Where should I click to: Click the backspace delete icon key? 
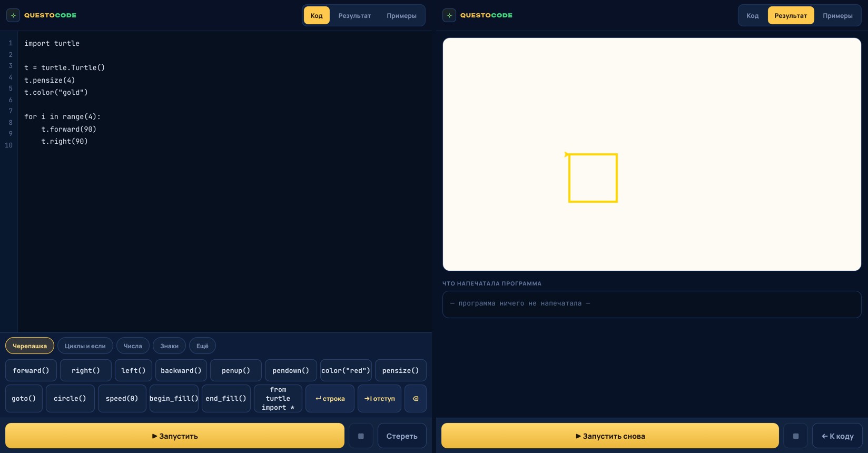point(416,399)
